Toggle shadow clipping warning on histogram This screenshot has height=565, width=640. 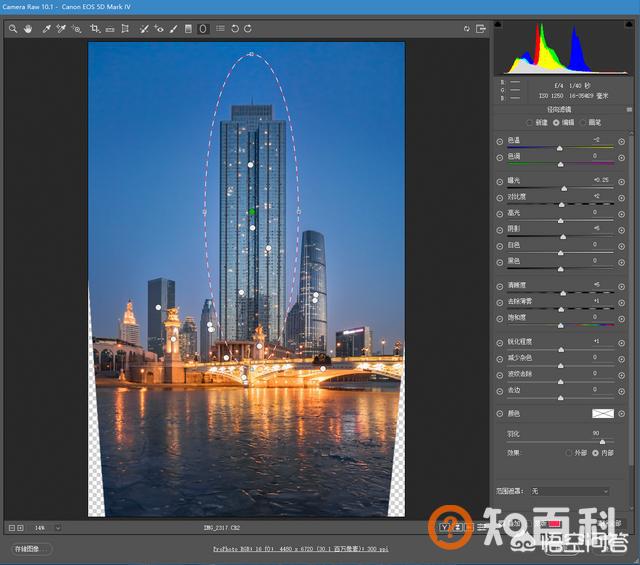498,24
